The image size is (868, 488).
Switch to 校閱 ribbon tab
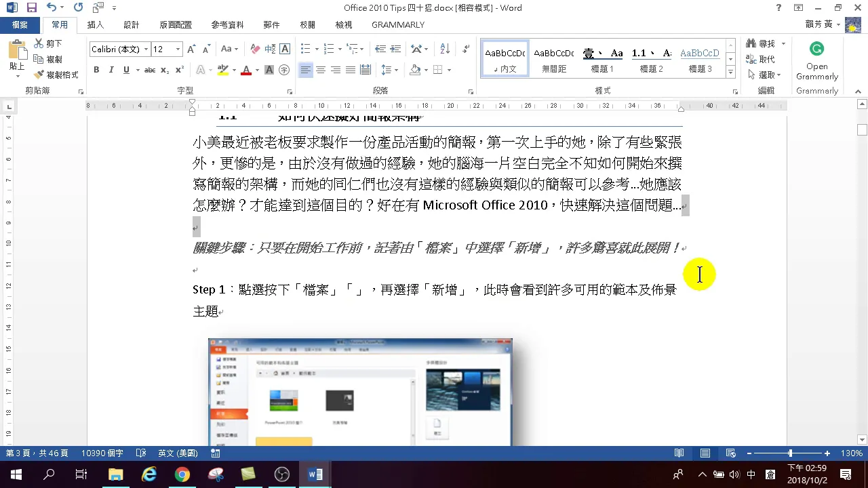click(x=308, y=24)
